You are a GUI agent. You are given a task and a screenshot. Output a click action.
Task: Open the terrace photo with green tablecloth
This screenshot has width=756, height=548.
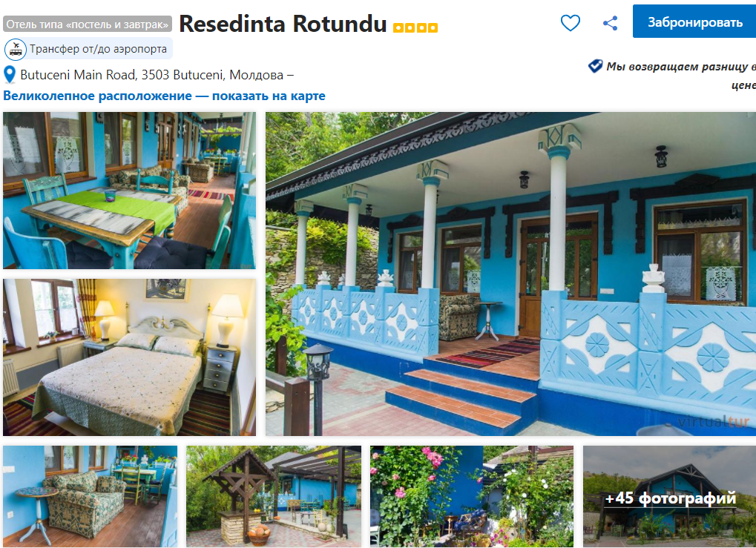pos(129,191)
